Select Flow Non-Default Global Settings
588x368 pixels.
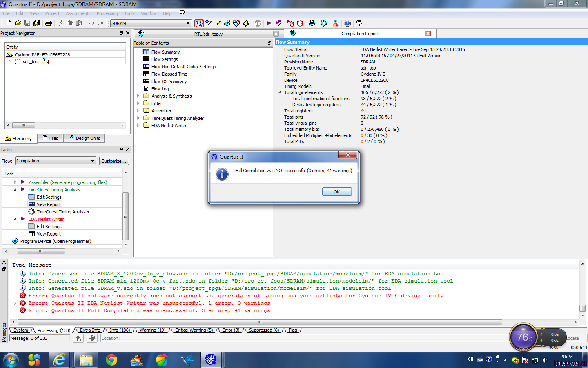click(x=183, y=67)
